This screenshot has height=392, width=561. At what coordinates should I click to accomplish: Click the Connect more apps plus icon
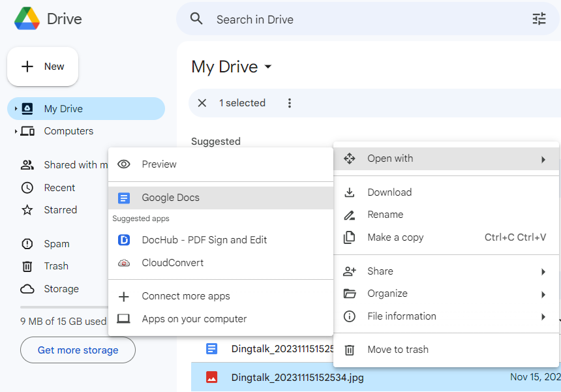124,297
